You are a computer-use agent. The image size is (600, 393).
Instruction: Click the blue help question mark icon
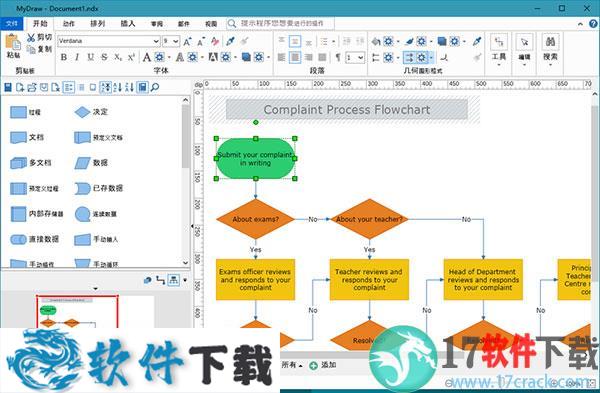[593, 24]
